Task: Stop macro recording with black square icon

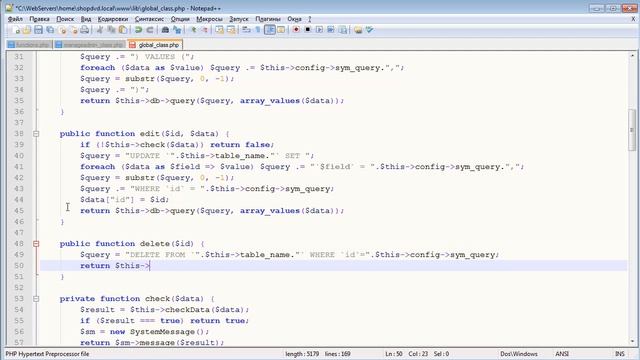Action: (x=308, y=30)
